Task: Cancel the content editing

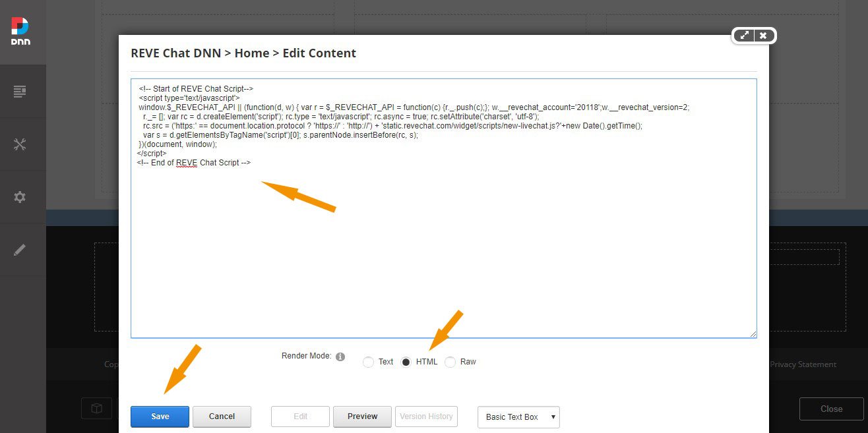Action: coord(222,417)
